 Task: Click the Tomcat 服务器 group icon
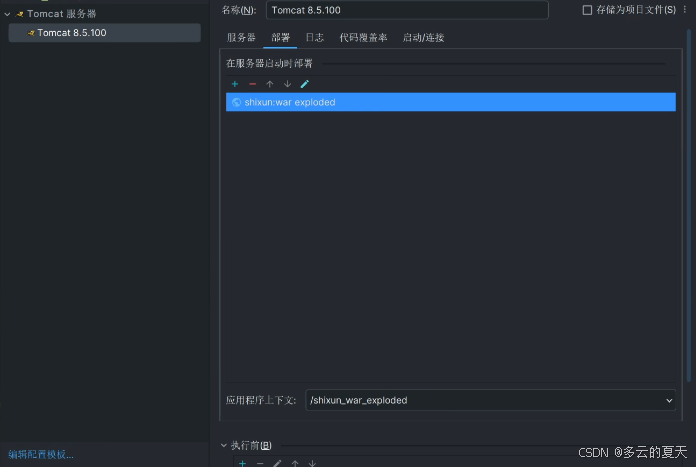pos(20,14)
